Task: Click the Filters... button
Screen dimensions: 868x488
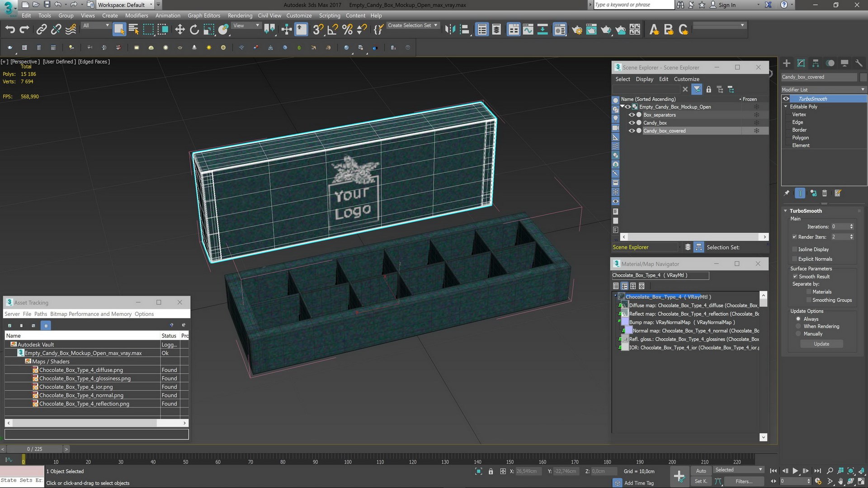Action: tap(744, 482)
